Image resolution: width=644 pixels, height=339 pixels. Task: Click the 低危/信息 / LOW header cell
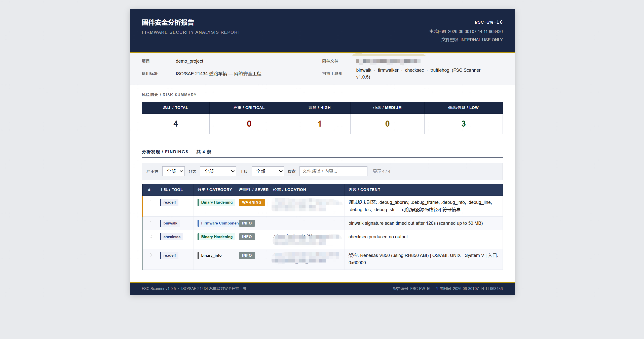coord(463,108)
